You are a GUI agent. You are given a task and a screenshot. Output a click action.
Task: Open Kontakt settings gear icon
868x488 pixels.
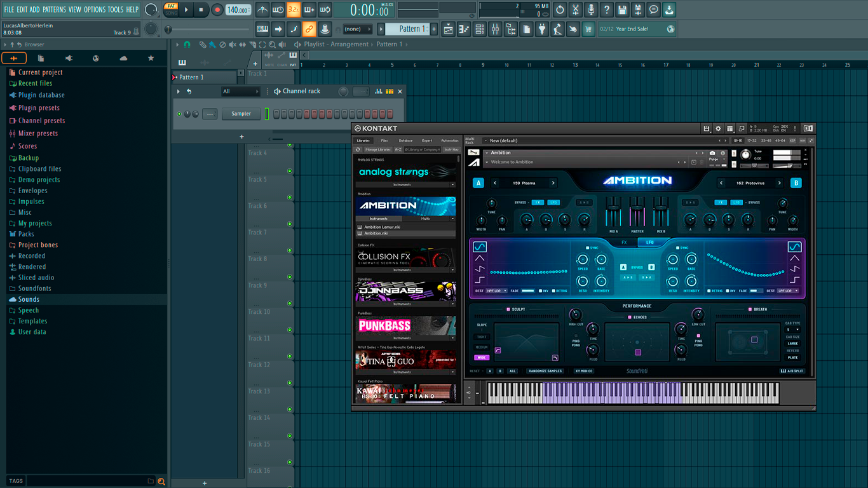718,128
